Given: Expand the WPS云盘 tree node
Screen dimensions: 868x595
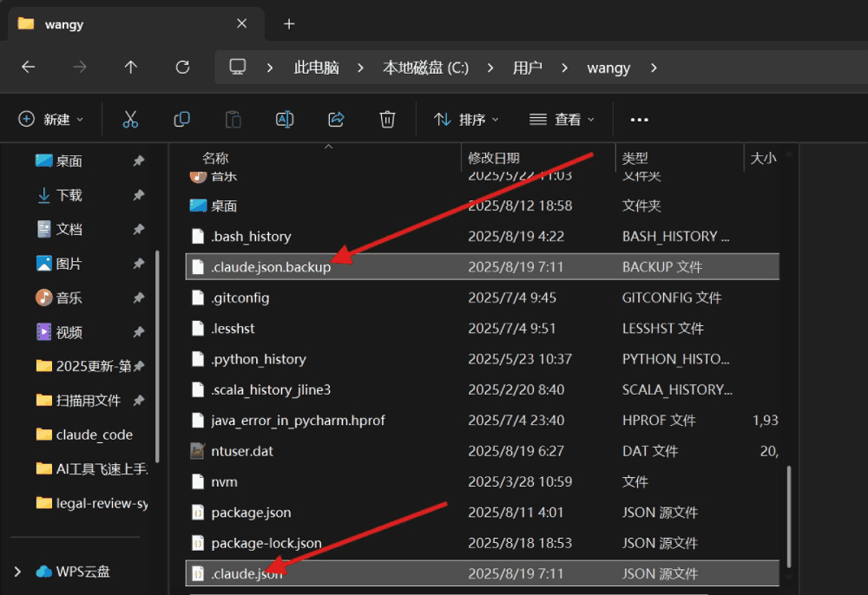Looking at the screenshot, I should [x=18, y=572].
